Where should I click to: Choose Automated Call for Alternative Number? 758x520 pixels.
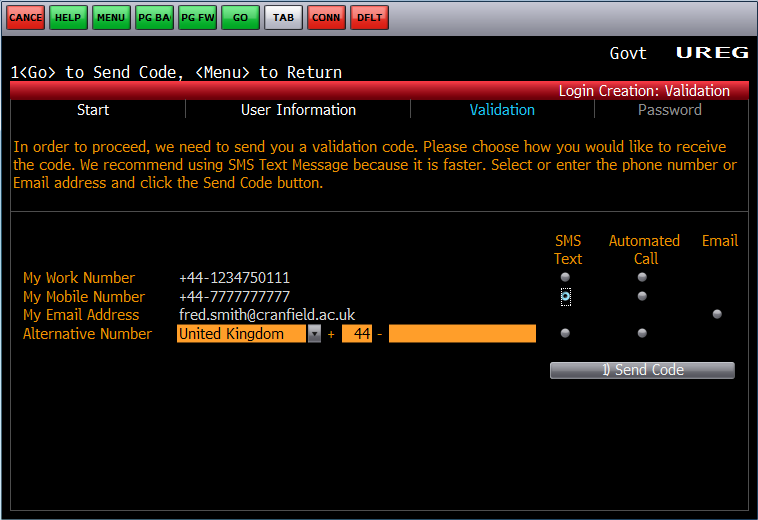coord(642,333)
